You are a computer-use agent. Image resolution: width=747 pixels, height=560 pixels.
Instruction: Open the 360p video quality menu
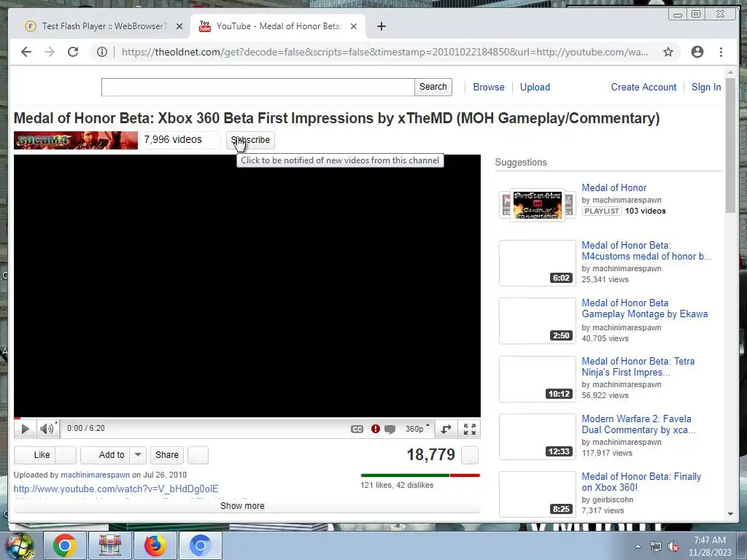coord(417,429)
